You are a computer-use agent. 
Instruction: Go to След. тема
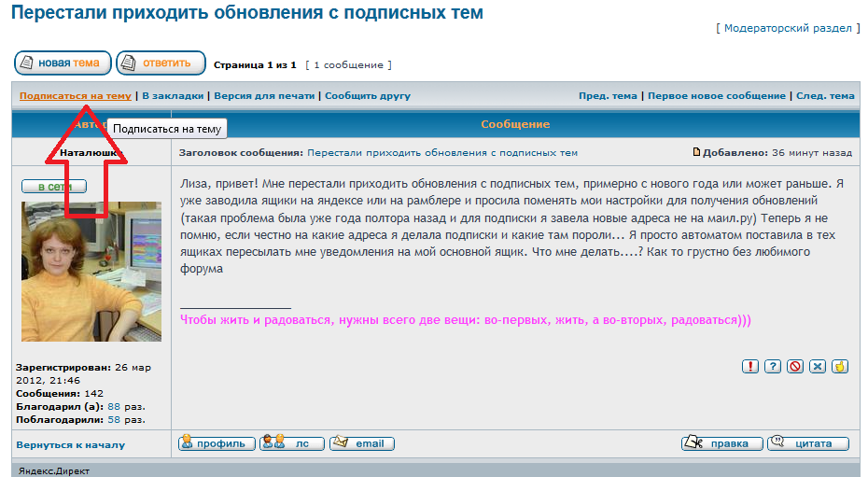coord(825,96)
